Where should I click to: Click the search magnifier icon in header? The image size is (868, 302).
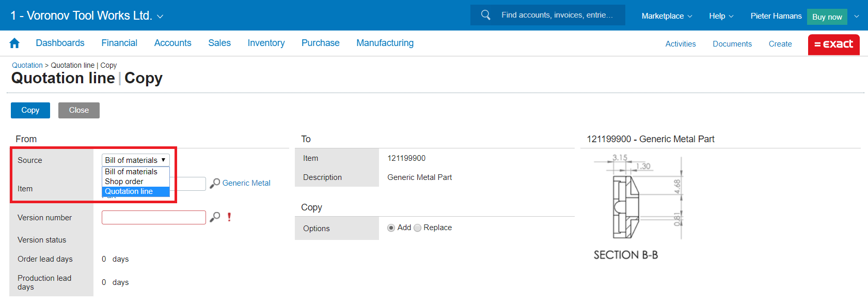click(485, 15)
